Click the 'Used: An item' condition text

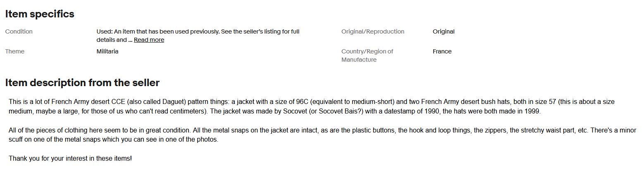click(x=198, y=36)
